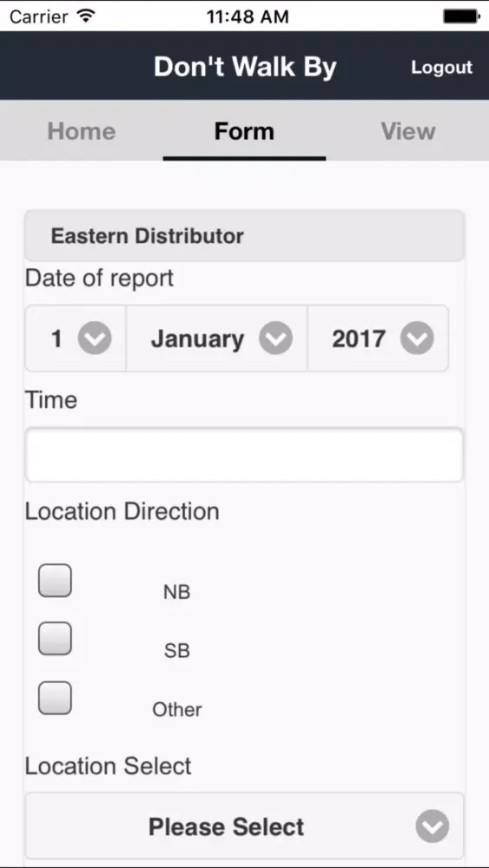Image resolution: width=489 pixels, height=868 pixels.
Task: Select the Form tab
Action: click(x=244, y=131)
